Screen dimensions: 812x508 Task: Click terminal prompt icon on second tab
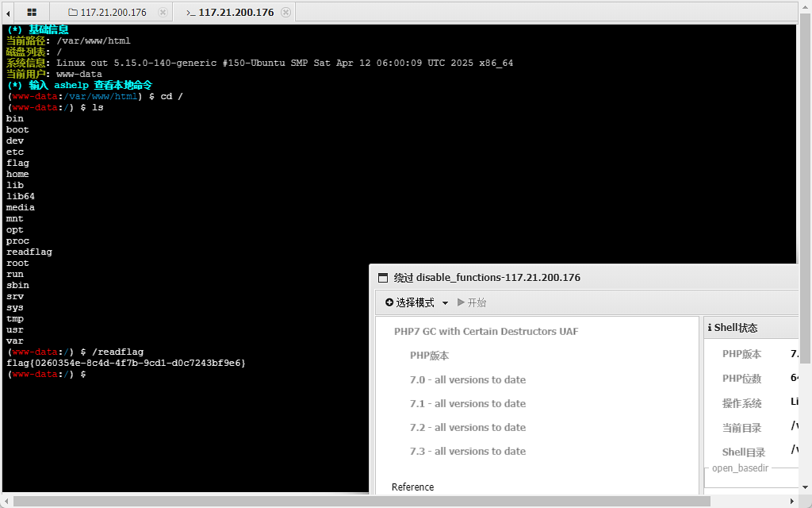pos(190,13)
